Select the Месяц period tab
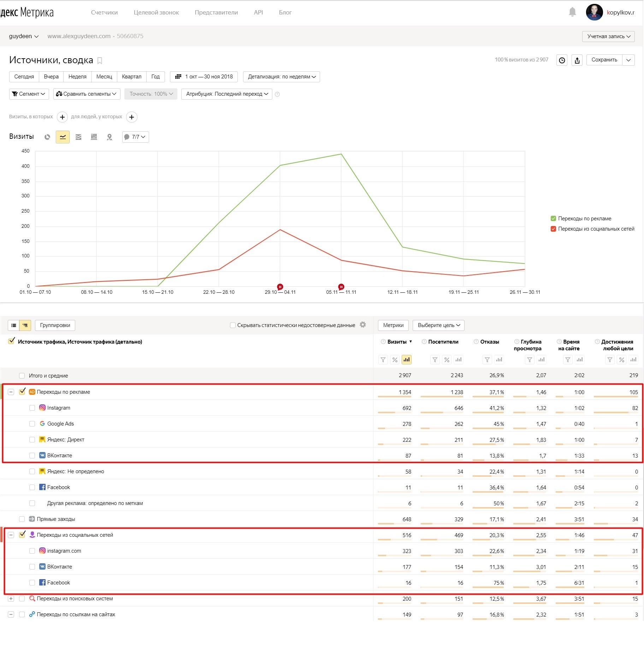Screen dimensions: 644x654 click(104, 77)
